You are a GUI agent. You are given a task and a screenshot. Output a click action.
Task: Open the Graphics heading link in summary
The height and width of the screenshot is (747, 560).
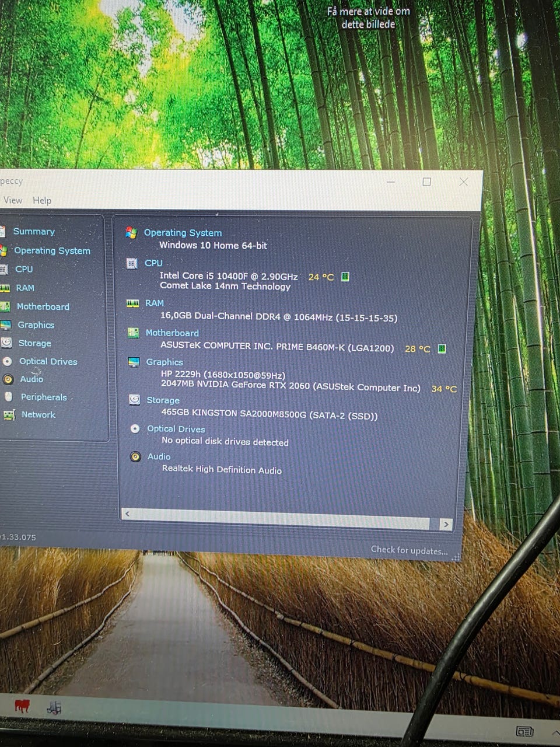point(164,362)
